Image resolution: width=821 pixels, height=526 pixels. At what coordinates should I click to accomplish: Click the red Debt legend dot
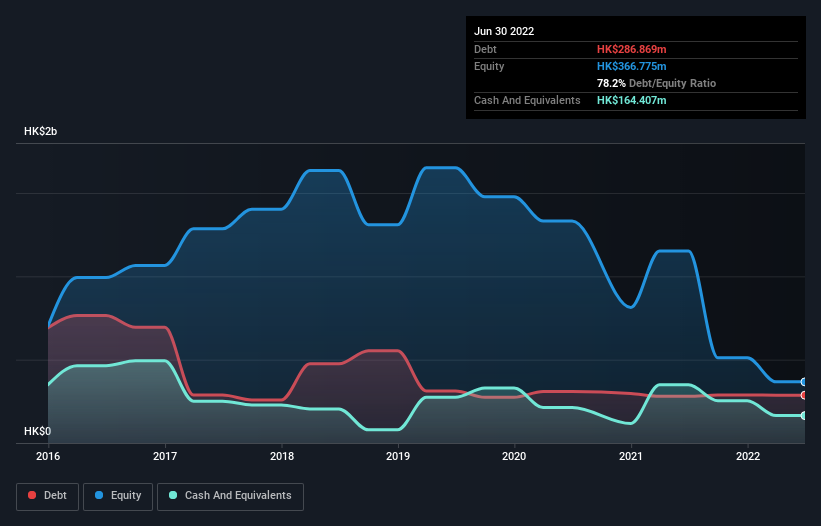pos(32,495)
